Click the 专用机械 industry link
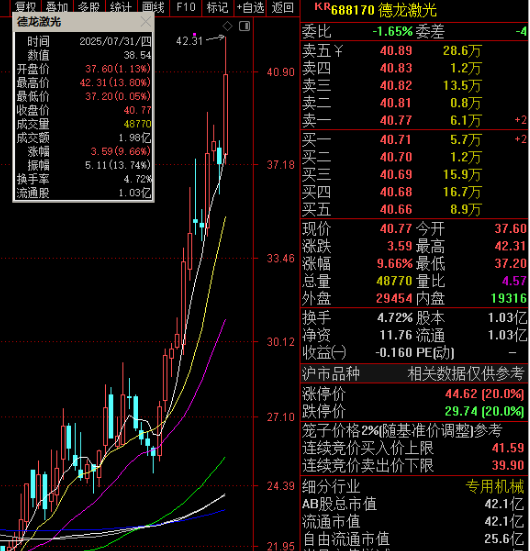This screenshot has width=530, height=551. [x=495, y=487]
